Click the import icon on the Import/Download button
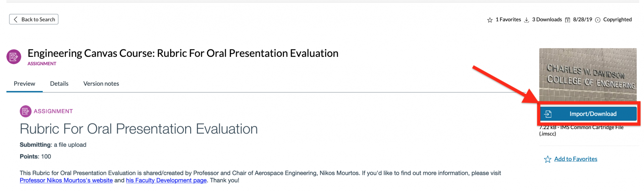The width and height of the screenshot is (644, 191). click(548, 114)
